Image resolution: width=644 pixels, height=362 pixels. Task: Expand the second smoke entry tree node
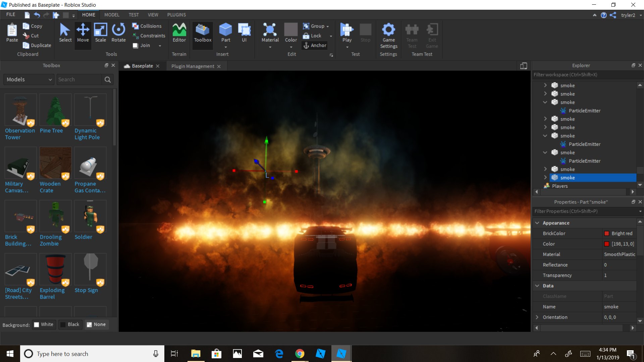[x=546, y=94]
